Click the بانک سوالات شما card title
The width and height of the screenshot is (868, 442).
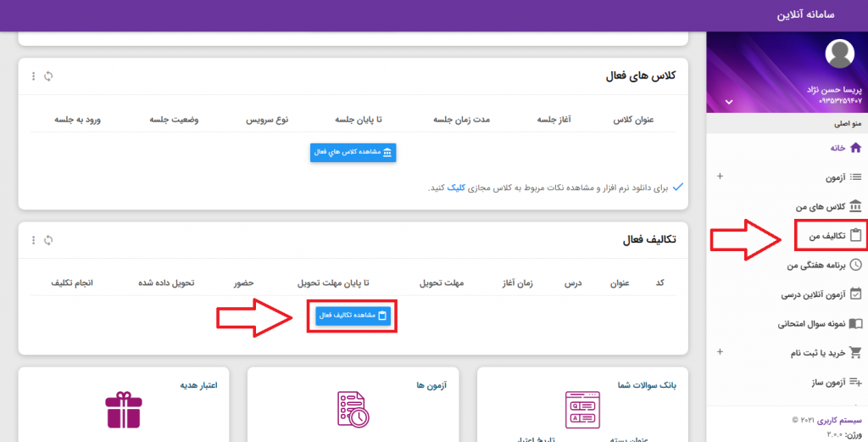coord(647,385)
